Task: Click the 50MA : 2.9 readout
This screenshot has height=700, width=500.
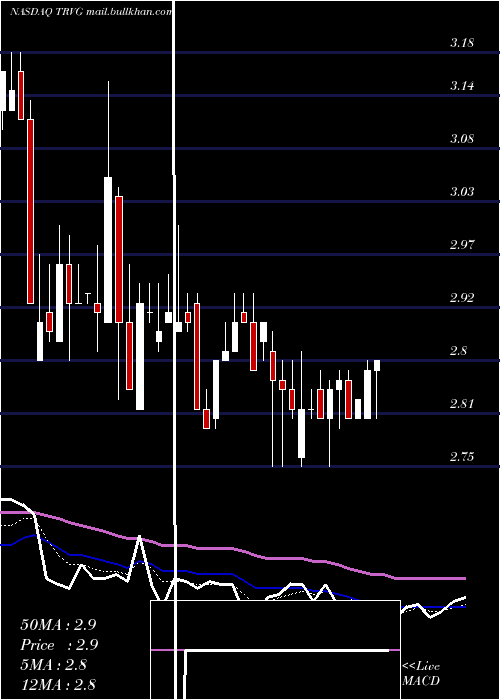Action: pyautogui.click(x=58, y=625)
